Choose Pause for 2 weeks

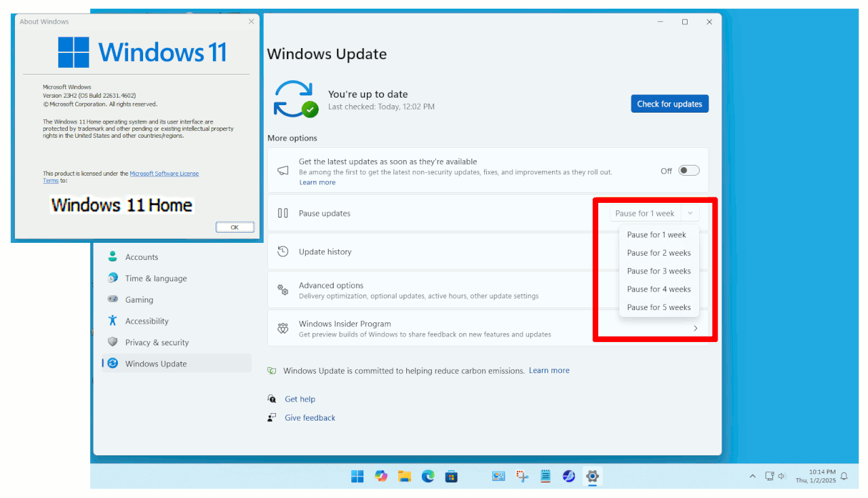659,253
